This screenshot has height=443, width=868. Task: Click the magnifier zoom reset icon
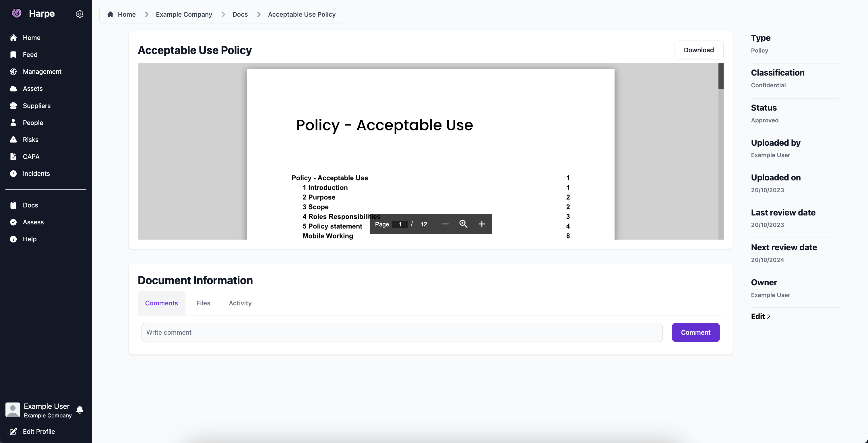pyautogui.click(x=463, y=224)
